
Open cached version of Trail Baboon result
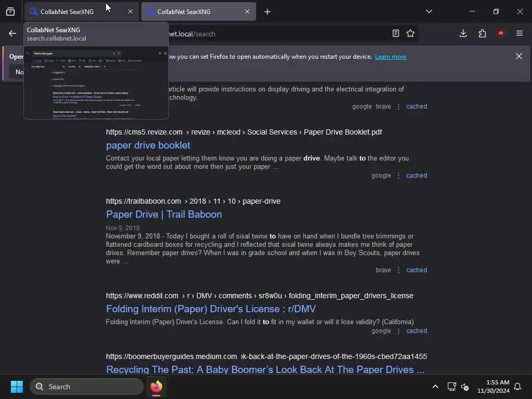(416, 270)
